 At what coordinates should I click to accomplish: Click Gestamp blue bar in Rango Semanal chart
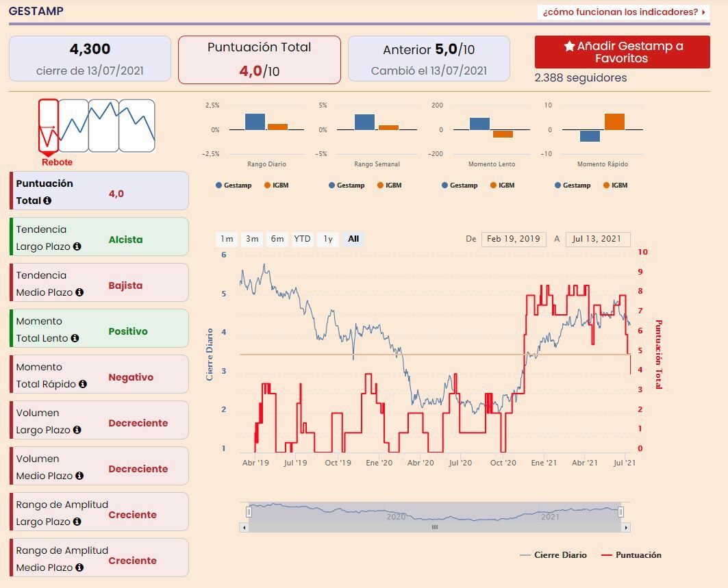pos(364,122)
